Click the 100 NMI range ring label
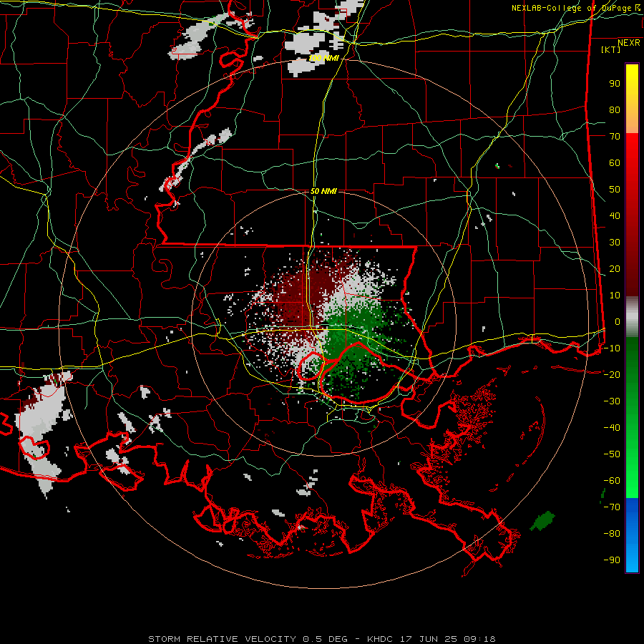644x644 pixels. pos(323,59)
